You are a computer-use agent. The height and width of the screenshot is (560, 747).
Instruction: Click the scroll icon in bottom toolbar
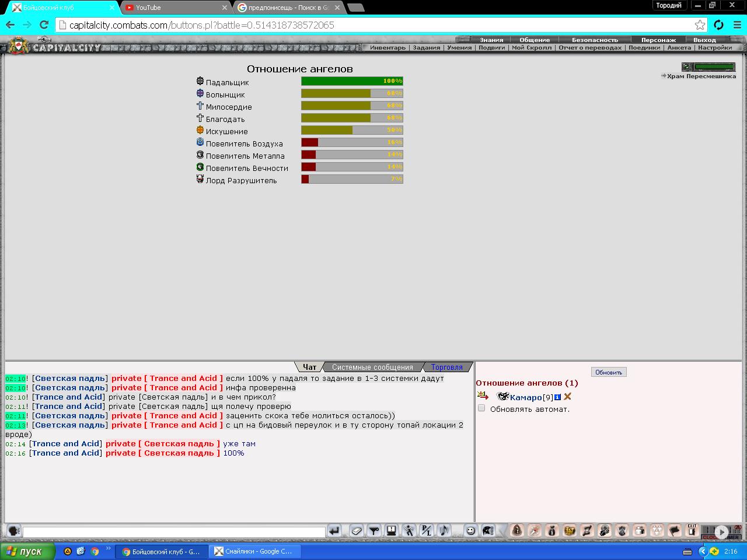[x=587, y=531]
